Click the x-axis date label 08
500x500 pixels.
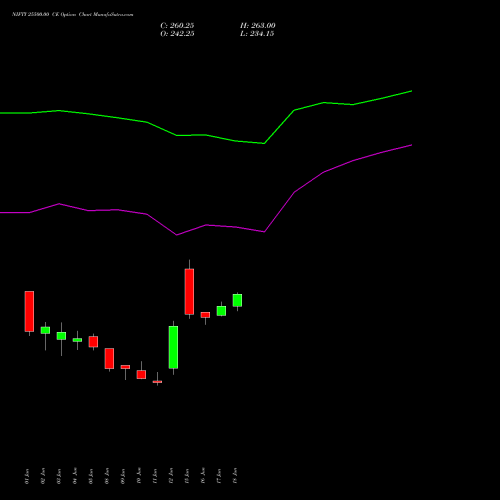[x=107, y=476]
